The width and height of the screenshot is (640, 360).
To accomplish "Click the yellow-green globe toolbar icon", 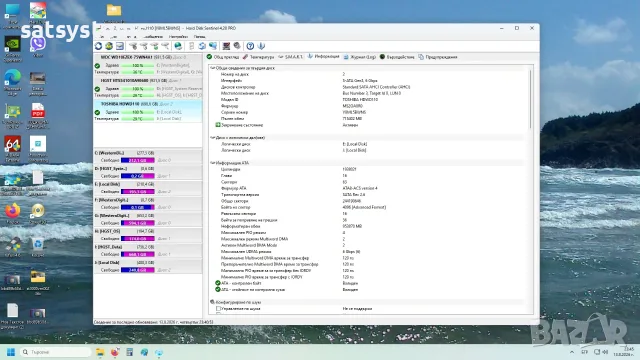I will coord(109,46).
